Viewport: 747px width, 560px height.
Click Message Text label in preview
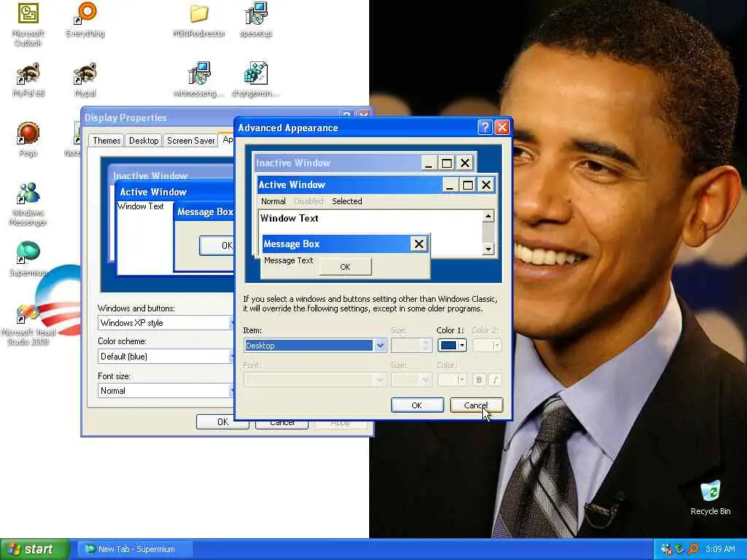pos(288,260)
